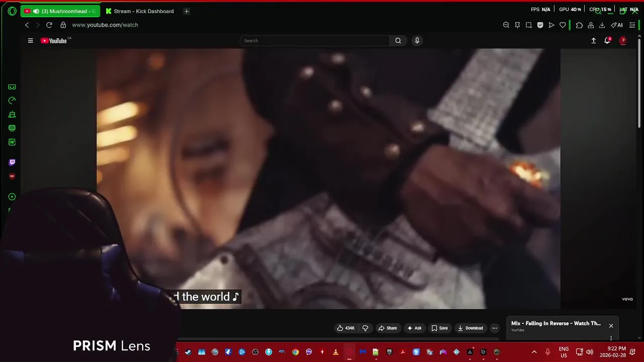
Task: Open GX Control speedometer in the sidebar
Action: click(x=12, y=101)
